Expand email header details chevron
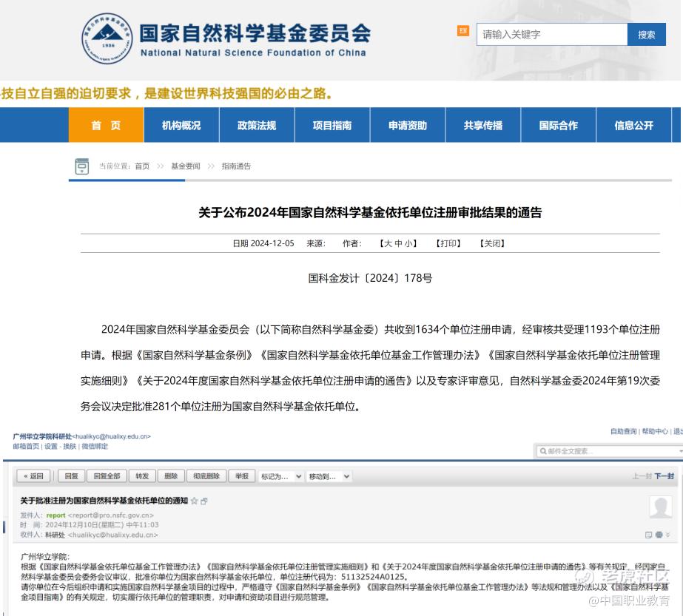Viewport: 683px width, 616px height. click(x=667, y=535)
